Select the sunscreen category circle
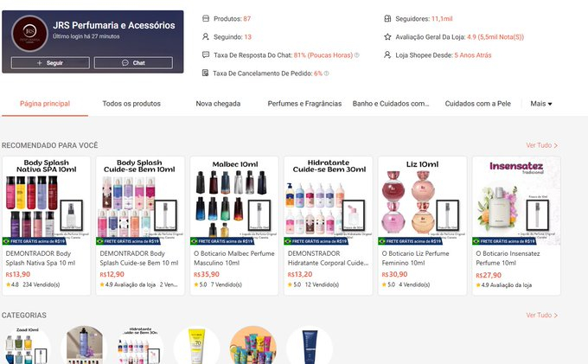Image resolution: width=588 pixels, height=364 pixels. pos(197,345)
